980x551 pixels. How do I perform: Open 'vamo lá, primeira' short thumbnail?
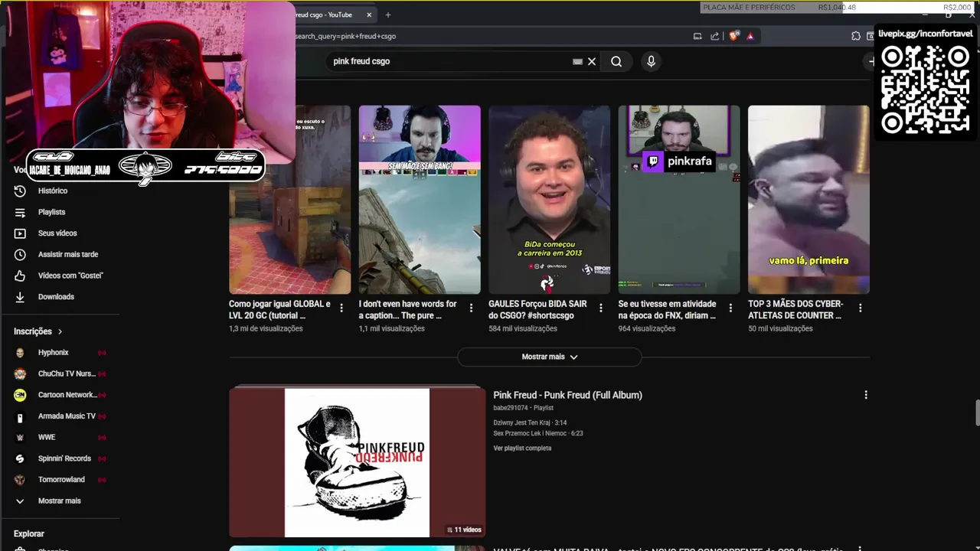point(808,200)
